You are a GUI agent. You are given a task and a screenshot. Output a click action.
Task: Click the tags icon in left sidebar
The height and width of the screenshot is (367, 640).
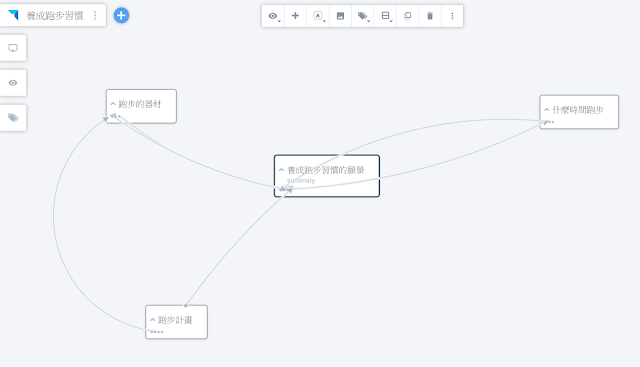coord(13,118)
